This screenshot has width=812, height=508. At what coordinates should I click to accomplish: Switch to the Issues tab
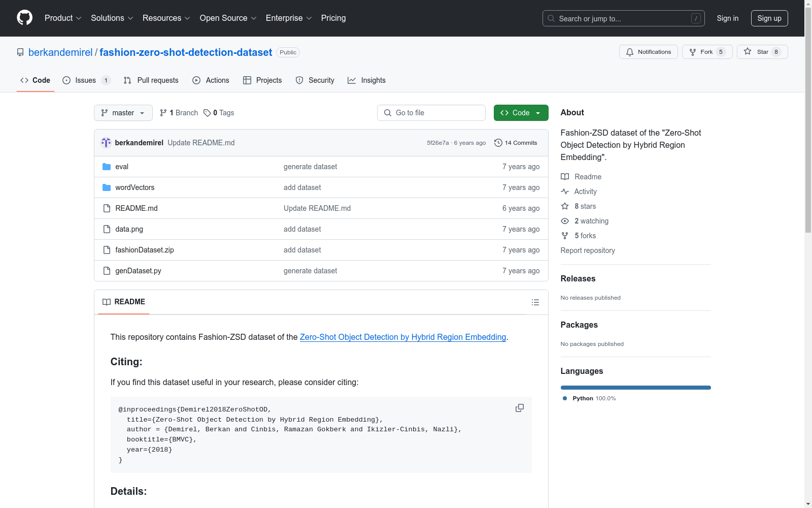(x=86, y=80)
